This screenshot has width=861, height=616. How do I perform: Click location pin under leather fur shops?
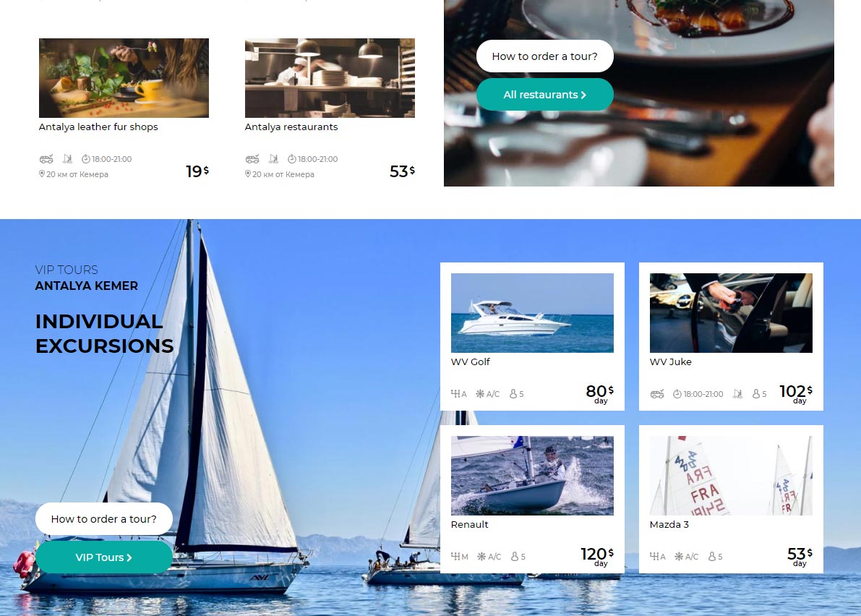pos(42,174)
